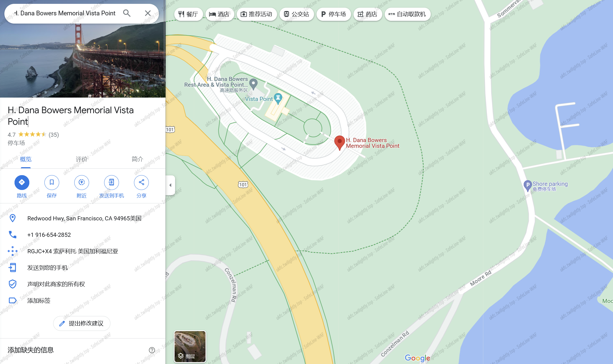Switch to the 评价 tab

coord(82,159)
